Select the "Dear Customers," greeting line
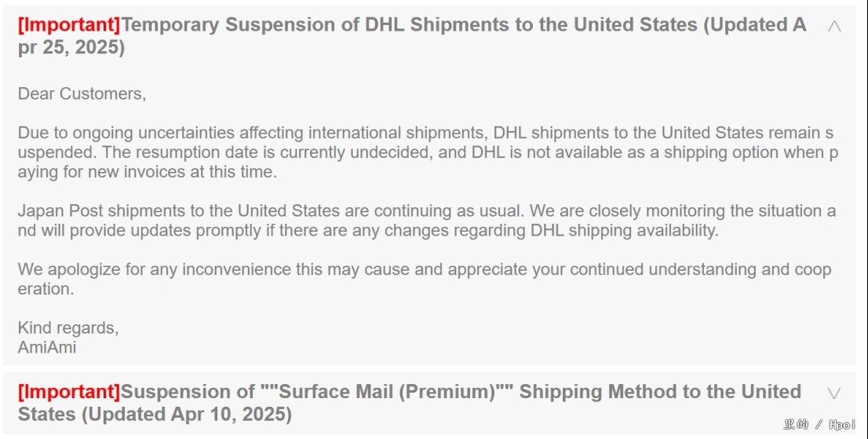This screenshot has width=868, height=439. click(x=82, y=93)
